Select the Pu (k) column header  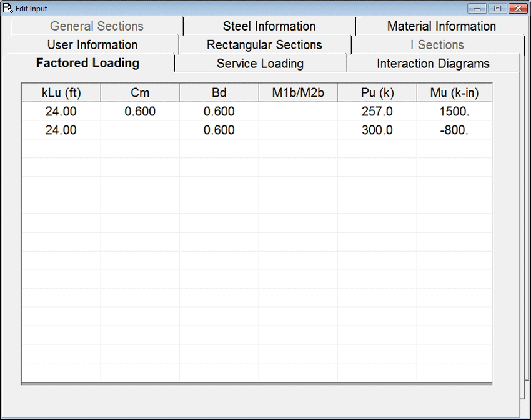coord(377,93)
